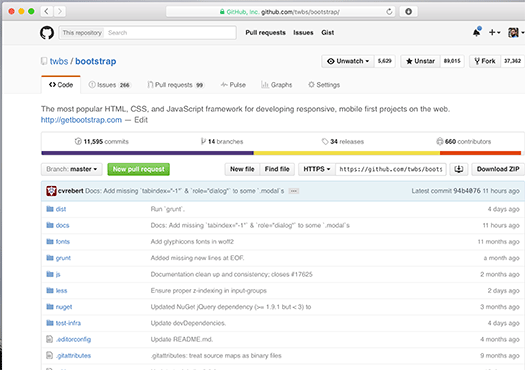The image size is (525, 370).
Task: Open the less folder
Action: [61, 290]
